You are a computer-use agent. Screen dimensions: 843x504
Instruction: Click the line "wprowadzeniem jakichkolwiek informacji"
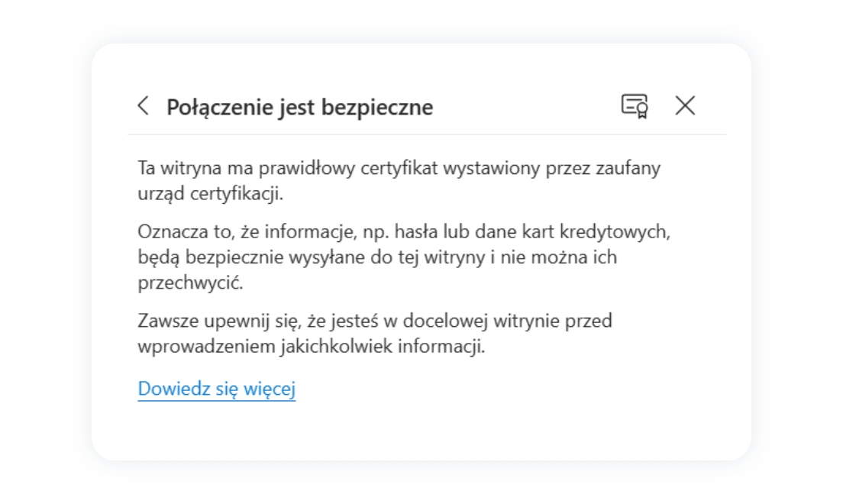click(312, 347)
